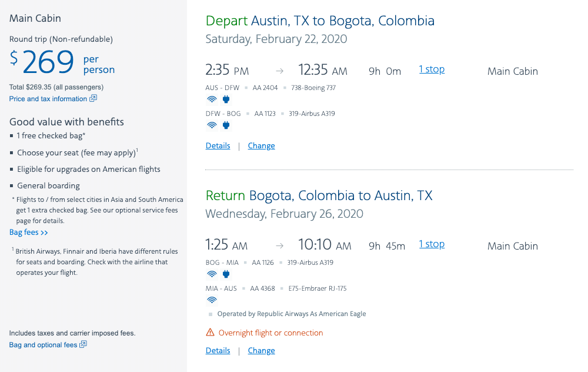Open Bag and optional fees link
The height and width of the screenshot is (372, 588).
(43, 345)
